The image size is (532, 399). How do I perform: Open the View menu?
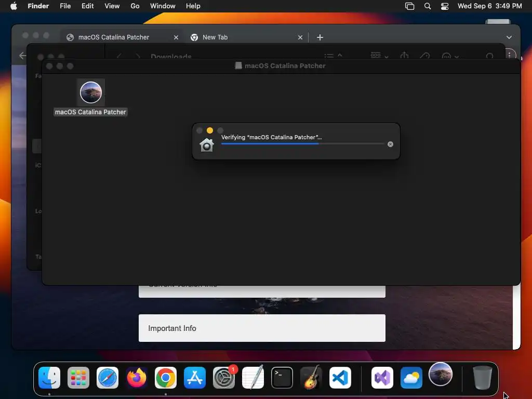point(112,6)
